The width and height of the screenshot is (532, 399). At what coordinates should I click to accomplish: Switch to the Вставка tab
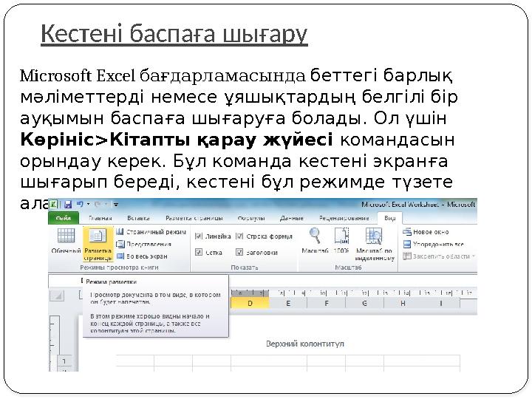tap(138, 218)
